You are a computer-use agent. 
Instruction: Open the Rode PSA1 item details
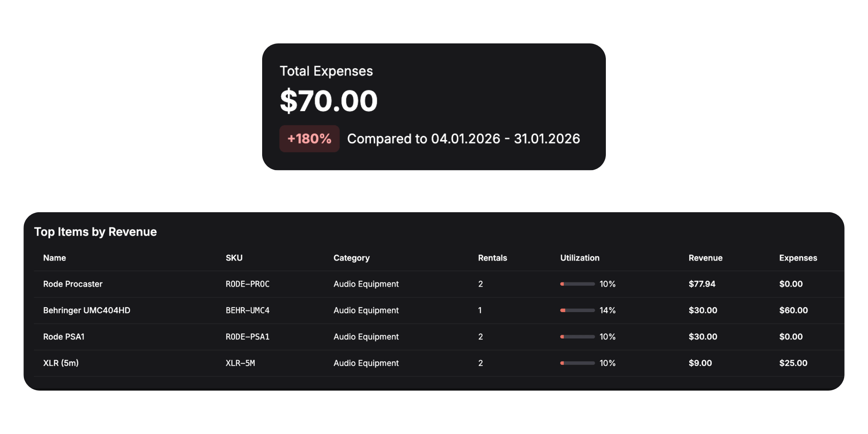point(64,336)
